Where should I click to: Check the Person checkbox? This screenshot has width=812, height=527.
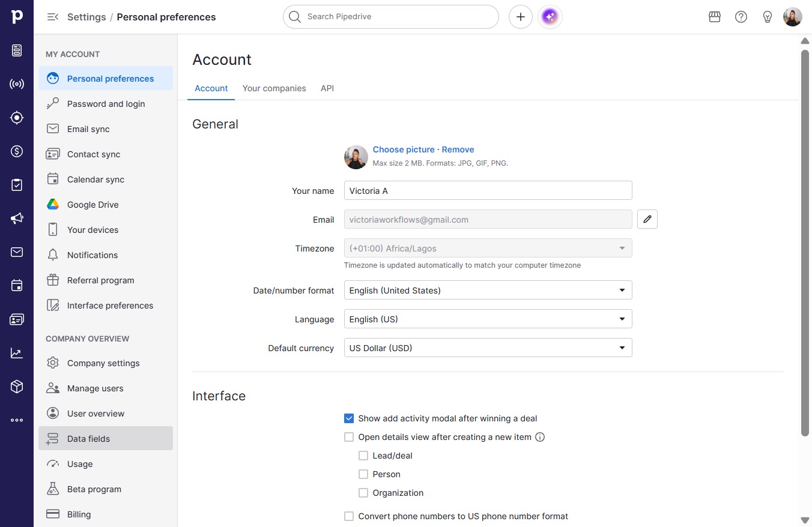(x=363, y=474)
